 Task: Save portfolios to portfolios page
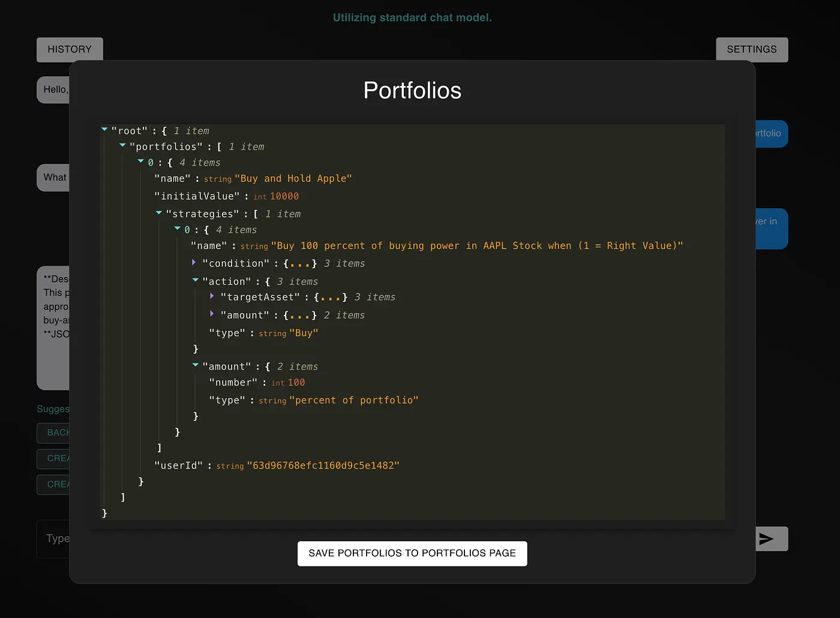pyautogui.click(x=412, y=553)
